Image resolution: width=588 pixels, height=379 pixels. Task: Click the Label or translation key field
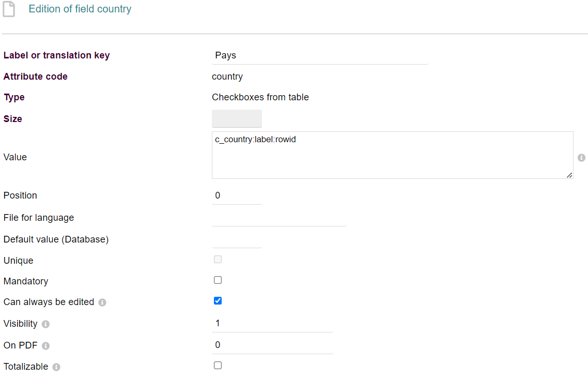[x=320, y=56]
